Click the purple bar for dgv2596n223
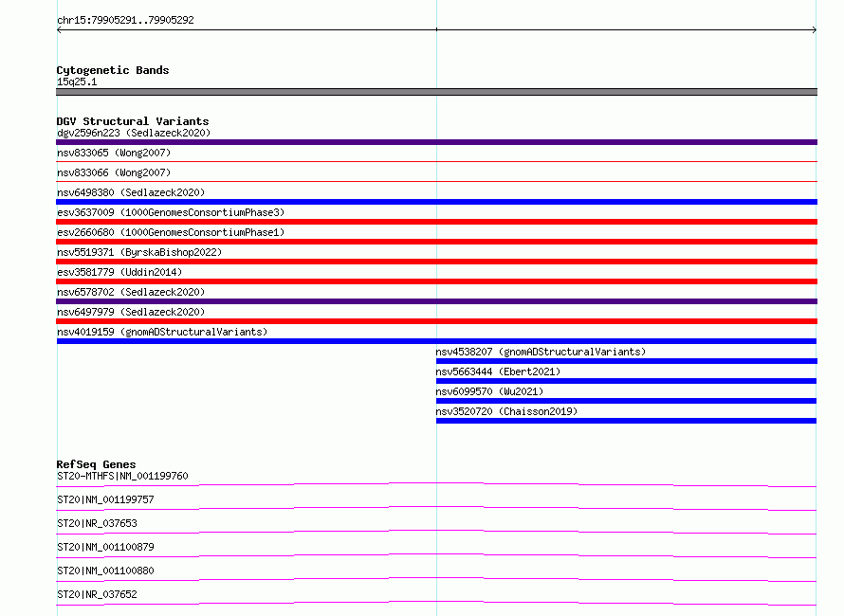 coord(436,142)
